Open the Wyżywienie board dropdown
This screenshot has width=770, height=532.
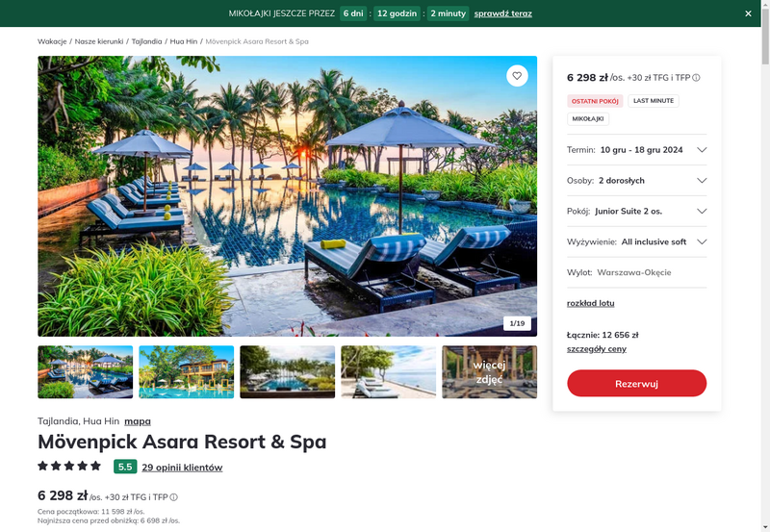(x=636, y=242)
